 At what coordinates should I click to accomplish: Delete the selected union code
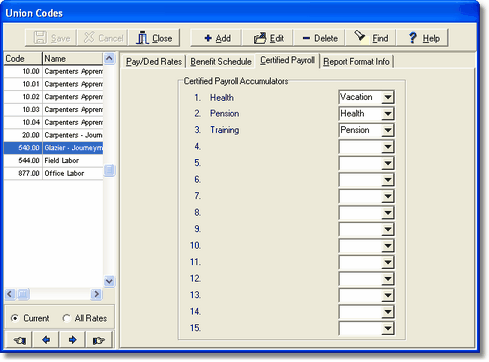coord(319,38)
